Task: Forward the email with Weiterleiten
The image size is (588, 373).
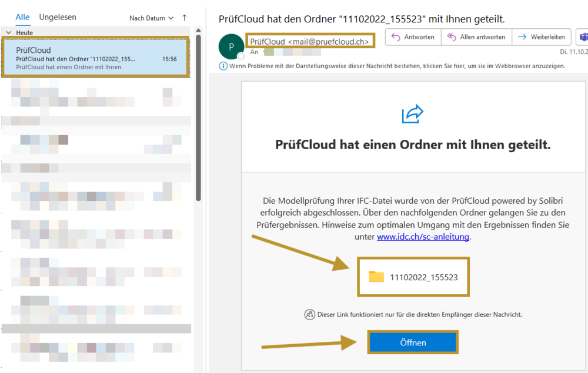Action: (x=541, y=37)
